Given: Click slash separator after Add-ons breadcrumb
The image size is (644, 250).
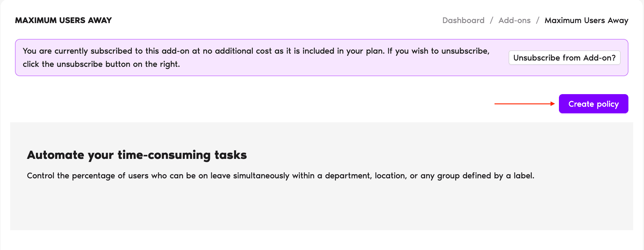Looking at the screenshot, I should click(538, 20).
